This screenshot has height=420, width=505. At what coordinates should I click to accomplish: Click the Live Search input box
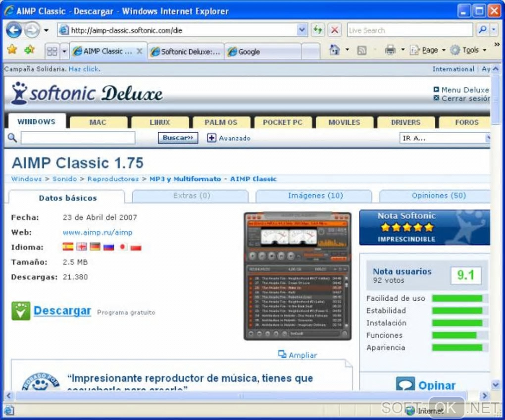click(x=409, y=30)
